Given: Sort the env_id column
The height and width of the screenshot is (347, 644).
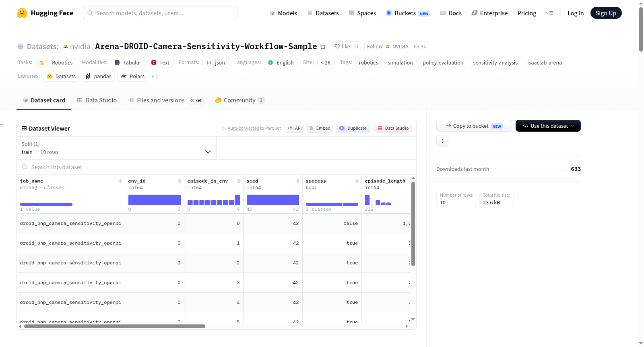Looking at the screenshot, I should [x=180, y=181].
